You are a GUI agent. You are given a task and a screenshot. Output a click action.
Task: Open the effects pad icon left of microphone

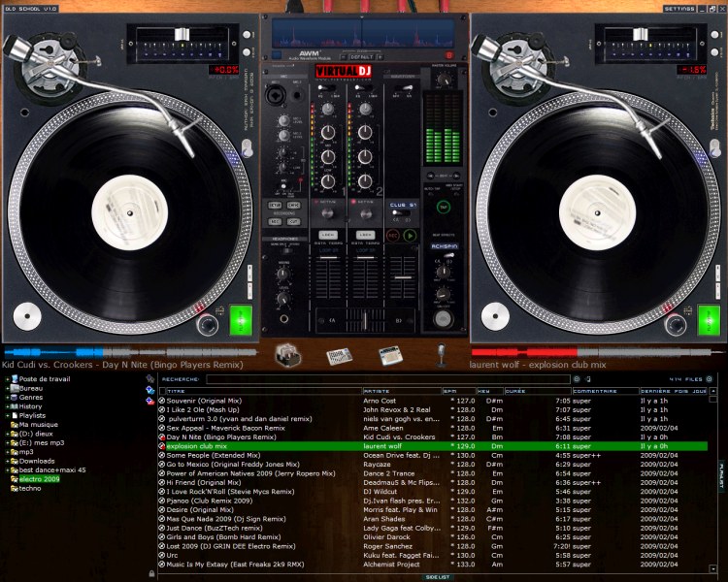coord(390,356)
